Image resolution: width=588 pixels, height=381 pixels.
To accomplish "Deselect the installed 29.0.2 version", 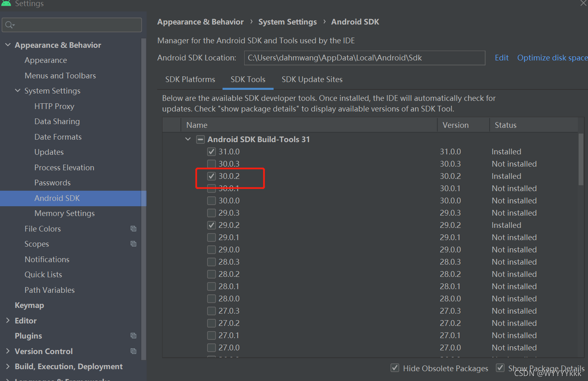I will tap(212, 225).
